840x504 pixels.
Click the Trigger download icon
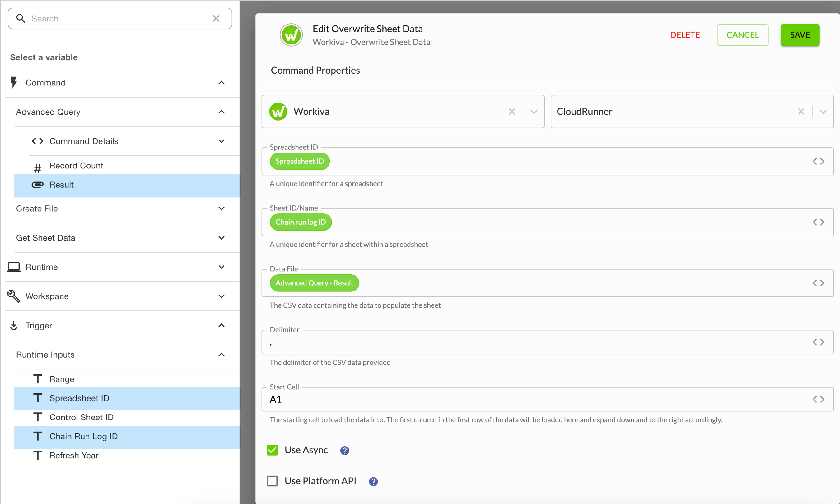[x=14, y=325]
